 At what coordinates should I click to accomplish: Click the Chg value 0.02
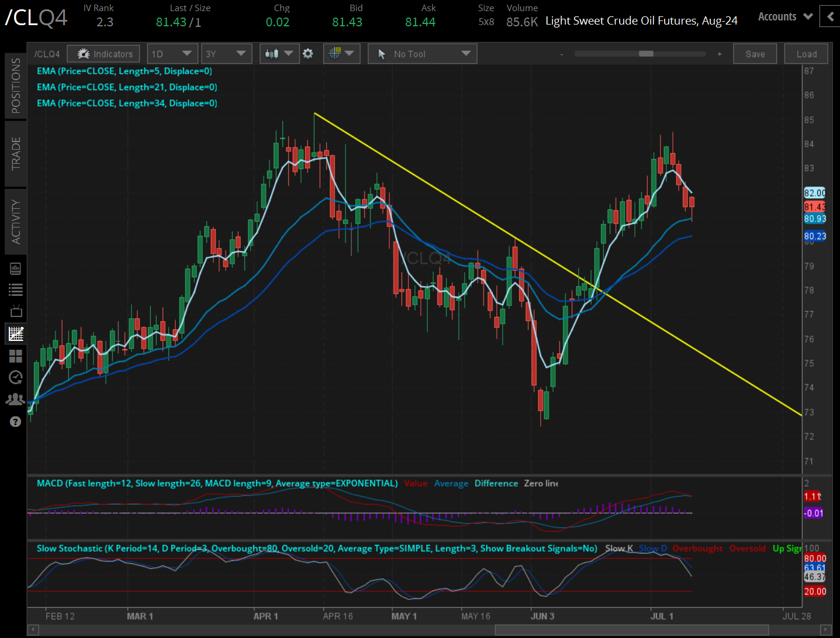[x=278, y=22]
